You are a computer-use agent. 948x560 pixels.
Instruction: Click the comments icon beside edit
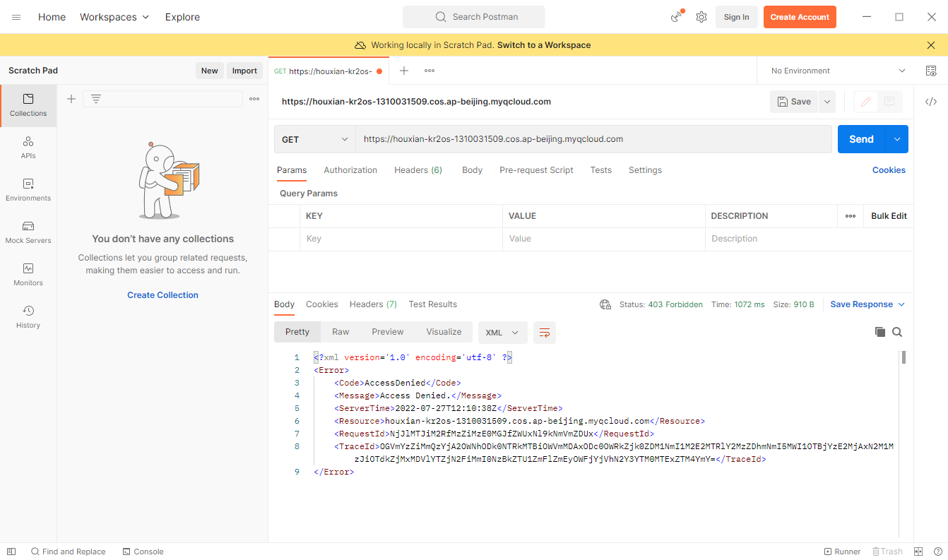pos(889,102)
